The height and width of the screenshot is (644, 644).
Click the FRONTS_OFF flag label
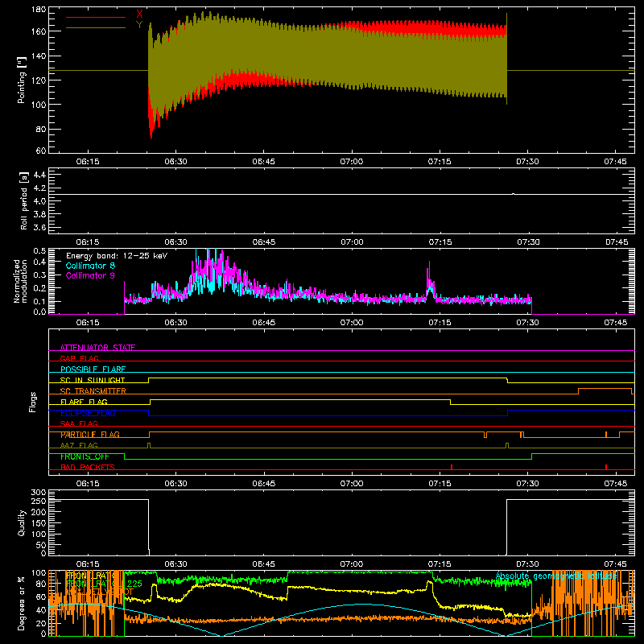(85, 456)
